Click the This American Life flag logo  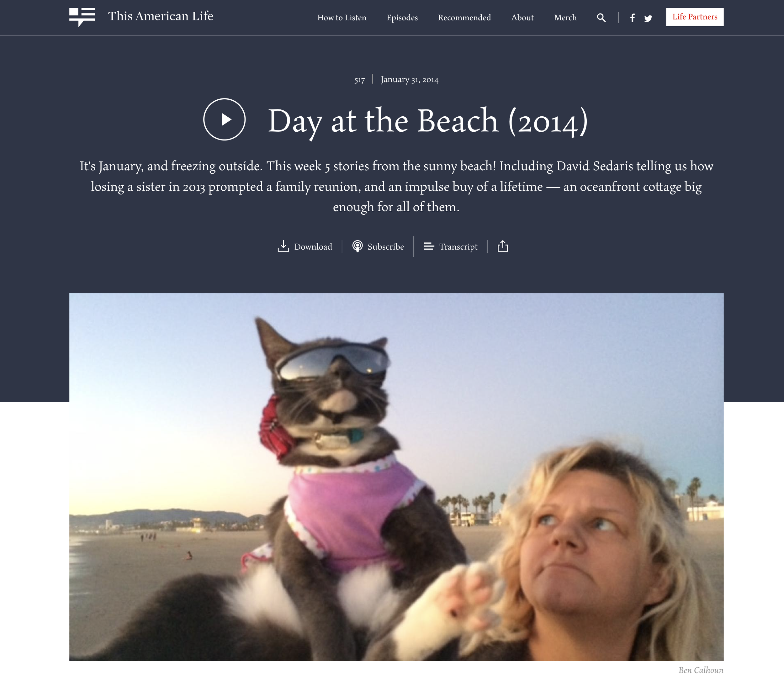82,17
